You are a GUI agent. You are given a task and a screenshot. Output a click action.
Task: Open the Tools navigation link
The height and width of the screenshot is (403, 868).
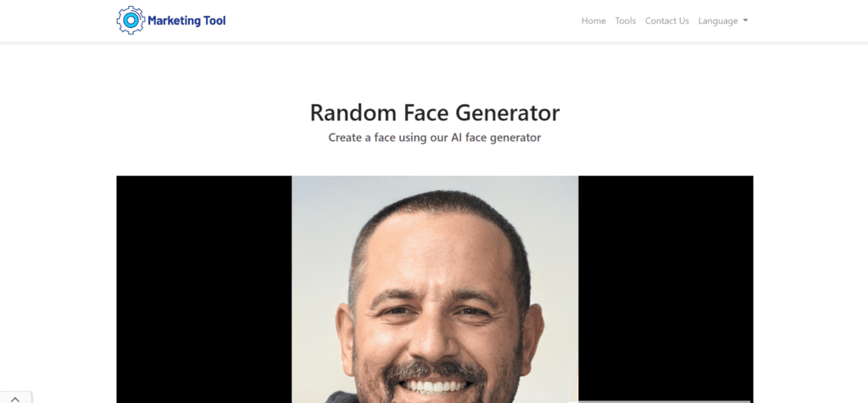point(625,20)
